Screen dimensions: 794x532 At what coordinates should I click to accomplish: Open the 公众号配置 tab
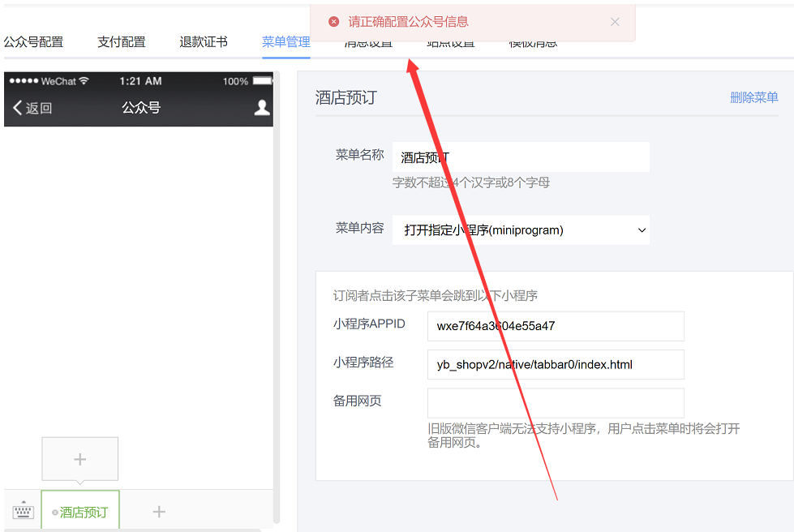click(33, 42)
